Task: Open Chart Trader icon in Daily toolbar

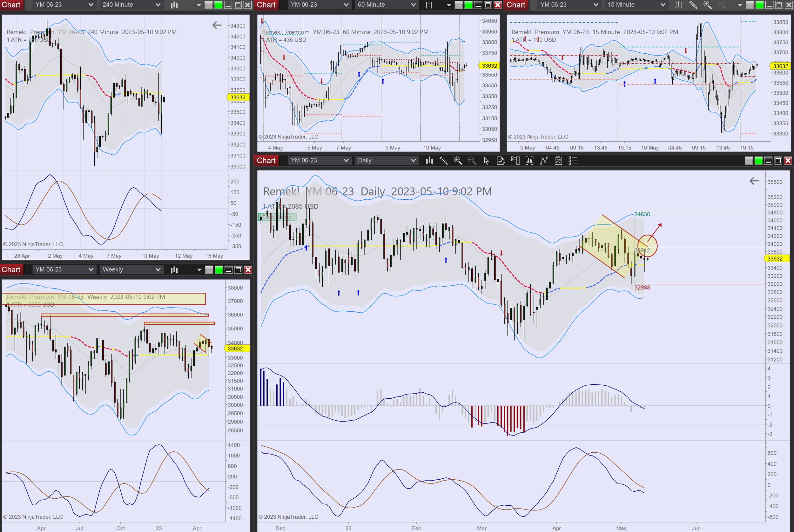Action: (x=515, y=161)
